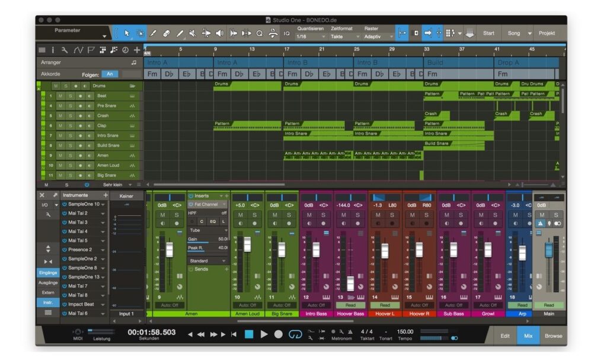Open the Impact Beat instrument dropdown
The height and width of the screenshot is (364, 607).
tap(103, 305)
